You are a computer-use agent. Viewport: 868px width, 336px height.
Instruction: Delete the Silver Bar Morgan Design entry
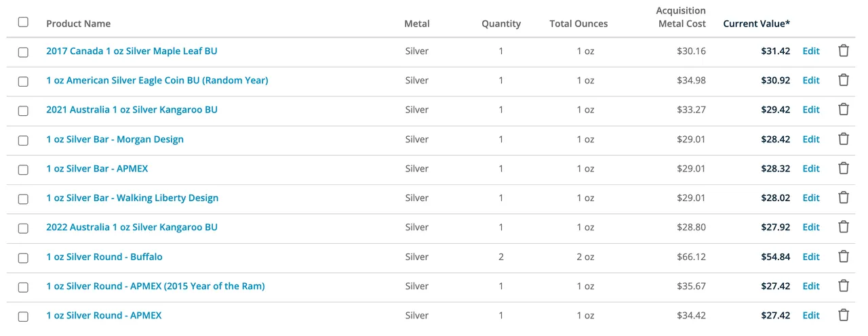(844, 139)
